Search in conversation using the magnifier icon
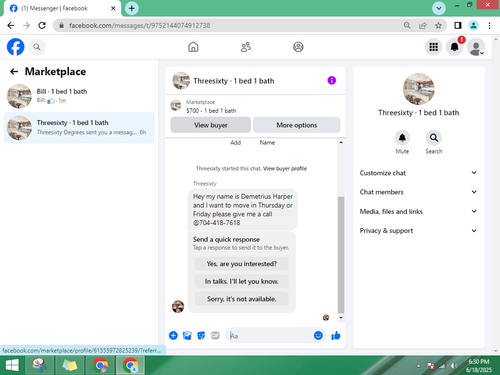Screen dimensions: 500x375 pyautogui.click(x=434, y=137)
